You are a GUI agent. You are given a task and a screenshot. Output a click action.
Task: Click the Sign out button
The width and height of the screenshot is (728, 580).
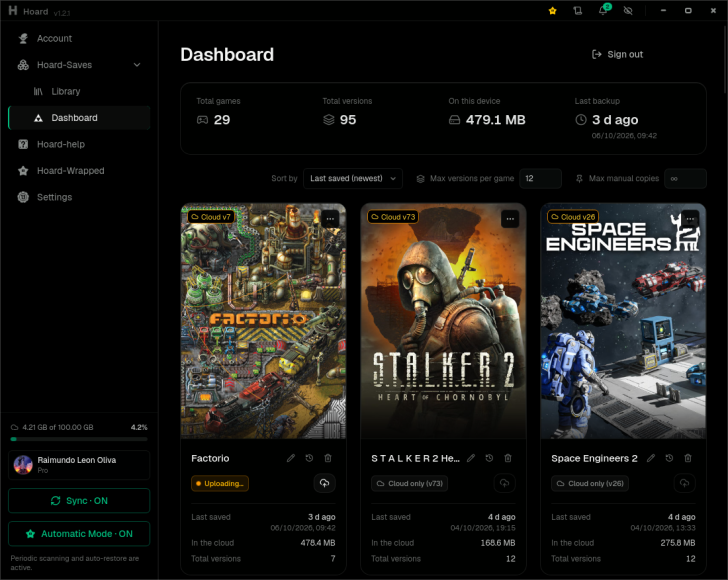pos(618,54)
